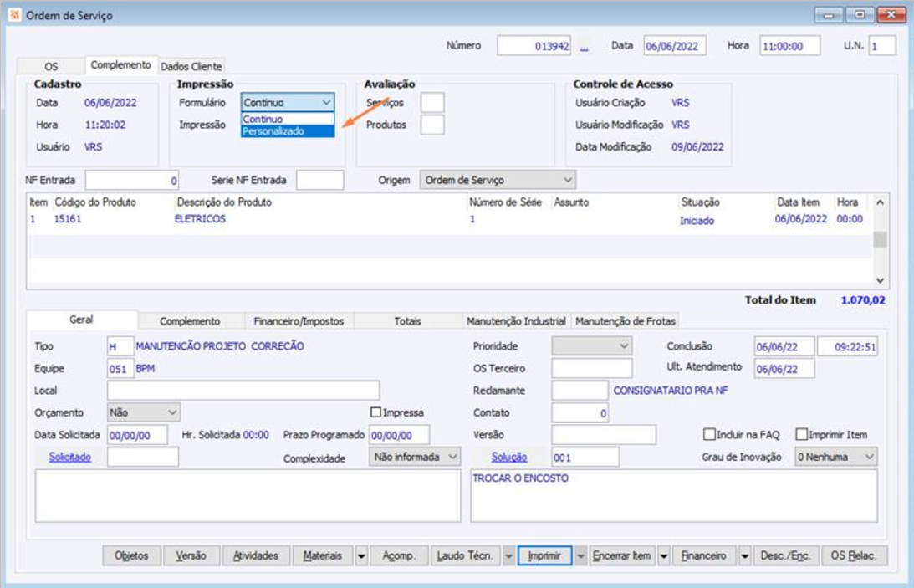This screenshot has height=588, width=914.
Task: Click the items list scrollbar thumb
Action: (x=881, y=239)
